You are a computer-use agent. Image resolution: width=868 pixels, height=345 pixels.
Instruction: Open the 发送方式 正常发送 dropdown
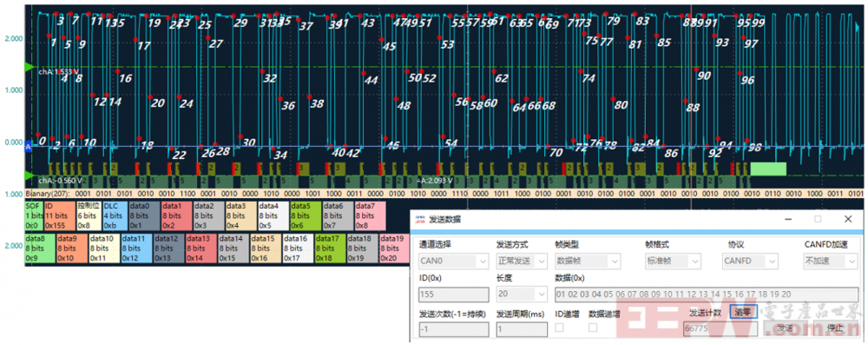(522, 261)
